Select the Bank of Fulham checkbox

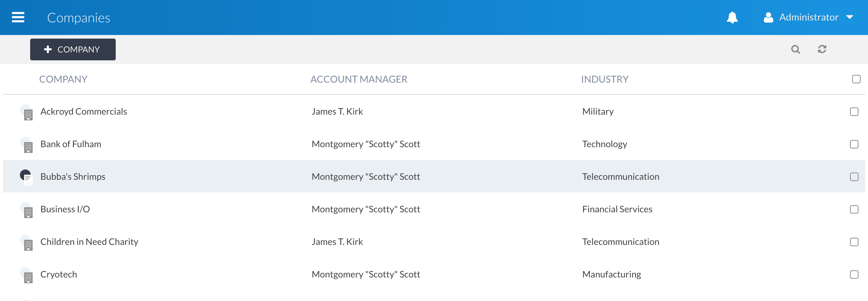tap(854, 144)
